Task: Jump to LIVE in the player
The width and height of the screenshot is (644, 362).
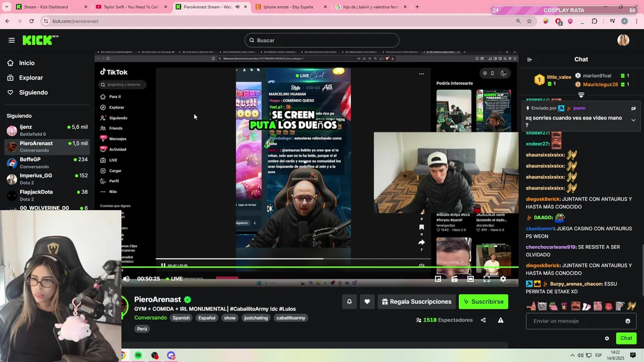Action: pos(174,279)
